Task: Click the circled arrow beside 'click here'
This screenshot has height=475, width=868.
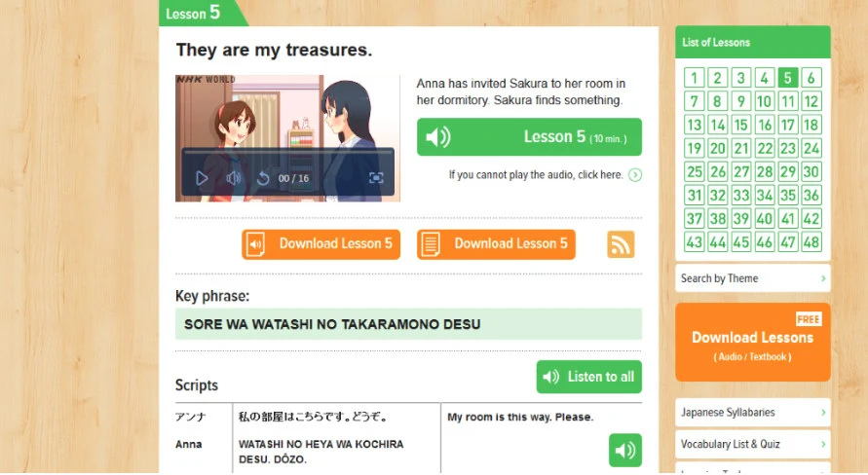Action: pos(635,175)
